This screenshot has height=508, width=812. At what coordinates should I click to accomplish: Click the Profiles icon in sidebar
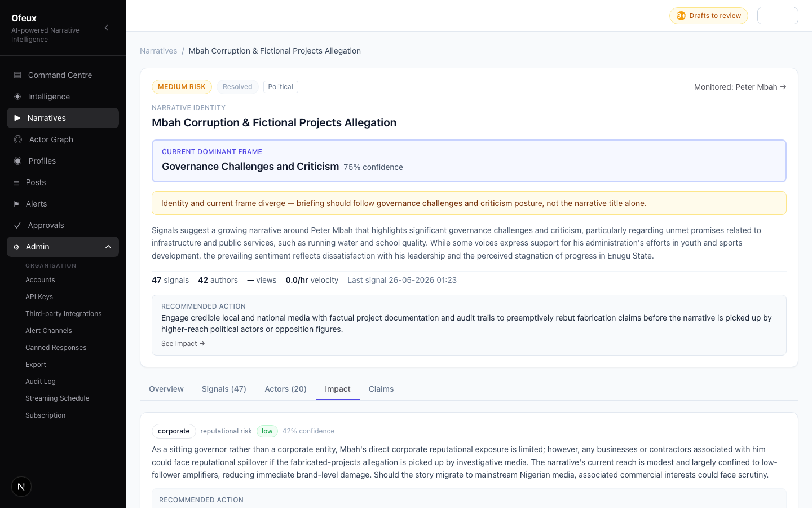[17, 161]
